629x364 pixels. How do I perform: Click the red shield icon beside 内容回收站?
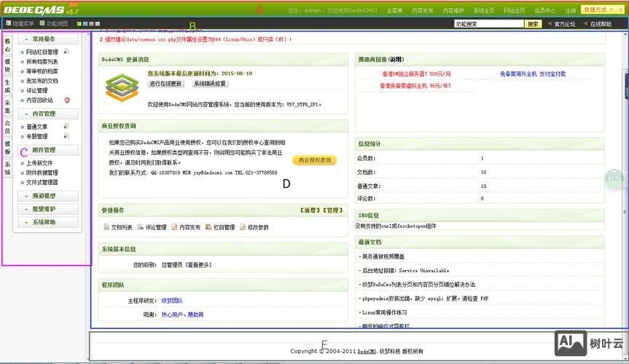tap(67, 100)
